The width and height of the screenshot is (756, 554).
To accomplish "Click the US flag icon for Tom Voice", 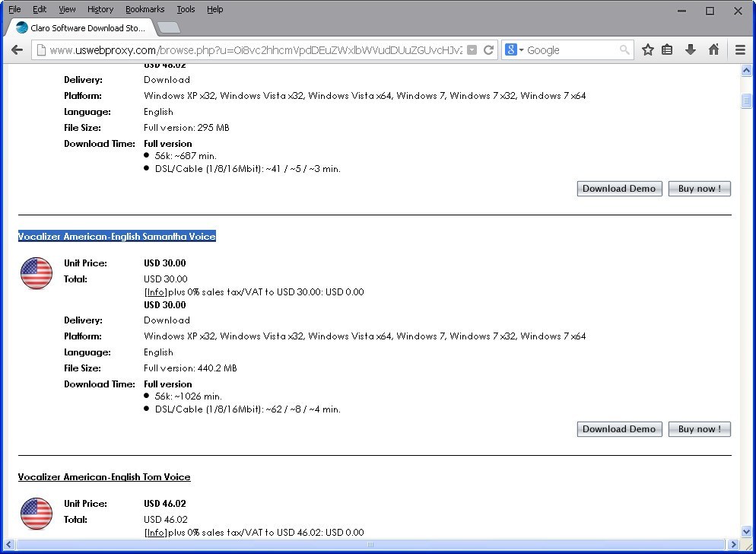I will 37,514.
